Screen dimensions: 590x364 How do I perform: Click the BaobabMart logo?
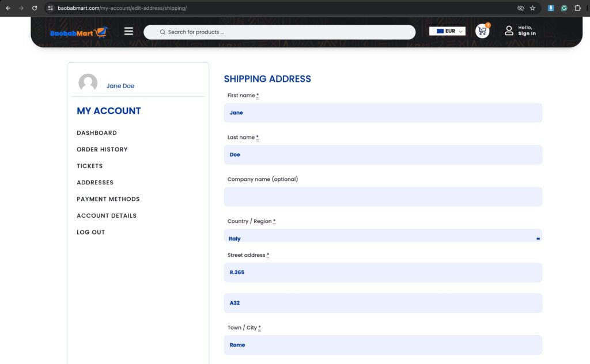coord(77,31)
